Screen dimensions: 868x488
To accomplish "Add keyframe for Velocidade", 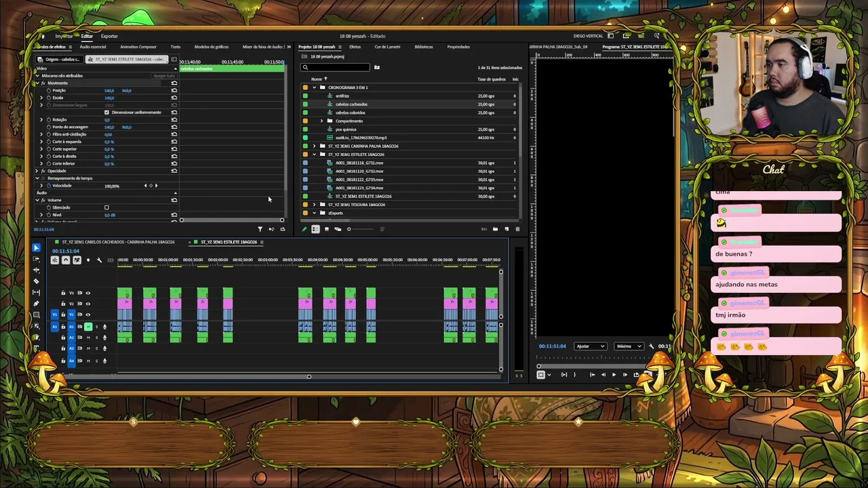I will point(151,186).
